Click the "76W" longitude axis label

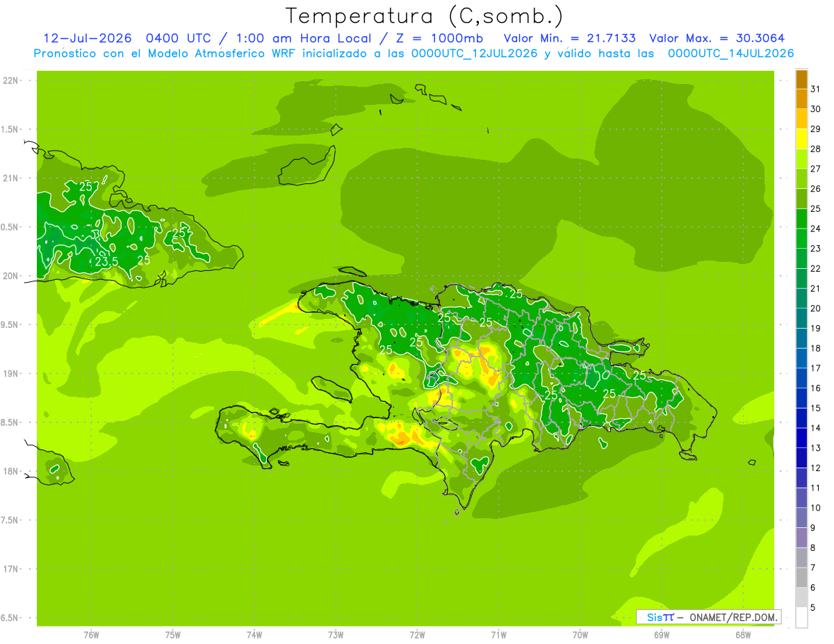tap(91, 635)
